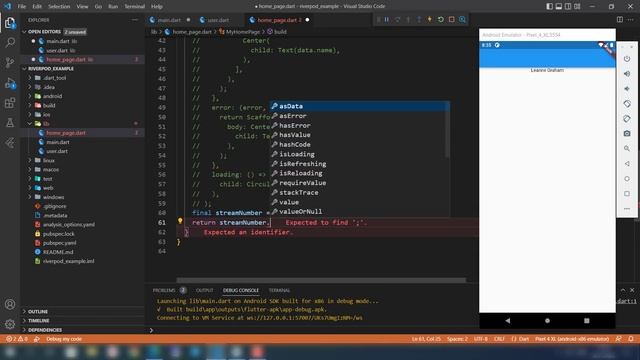Switch to main.dart editor tab
The height and width of the screenshot is (360, 640).
pyautogui.click(x=169, y=20)
